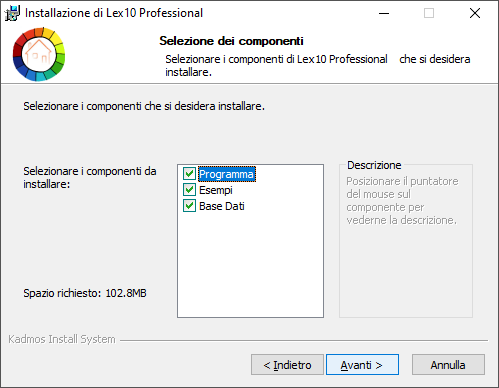This screenshot has height=388, width=499.
Task: Click the Installazione di Lex10 Professional title
Action: pos(114,13)
